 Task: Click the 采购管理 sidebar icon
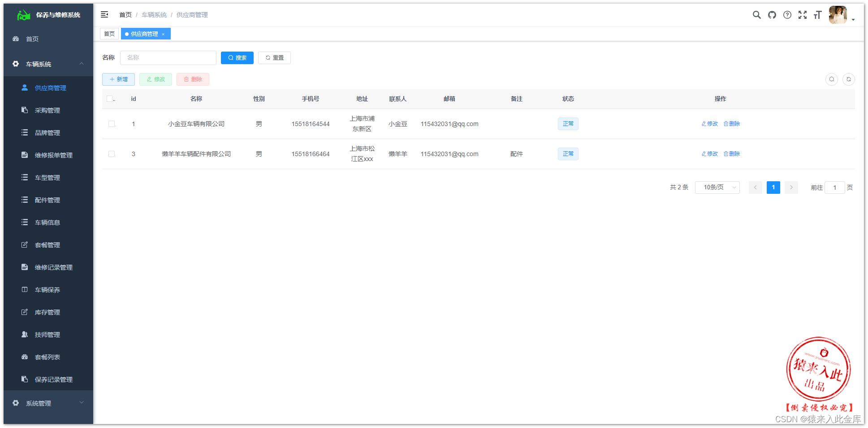click(x=25, y=110)
